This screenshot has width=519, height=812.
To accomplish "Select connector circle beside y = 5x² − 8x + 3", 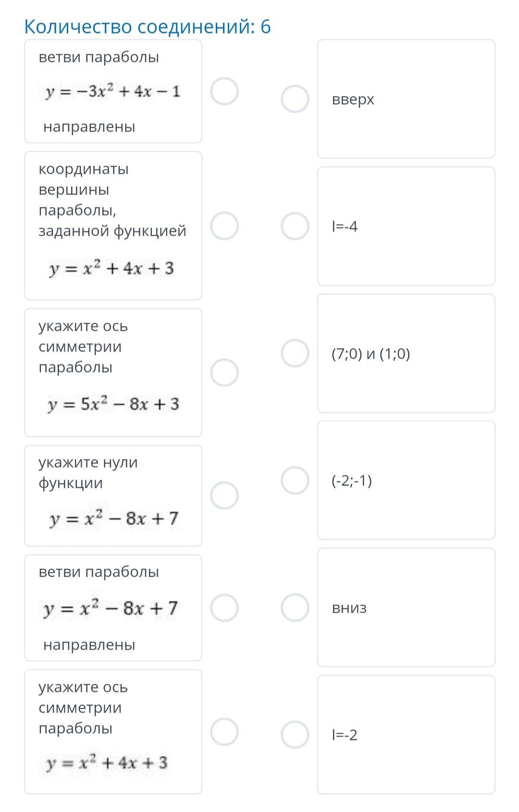I will 224,373.
